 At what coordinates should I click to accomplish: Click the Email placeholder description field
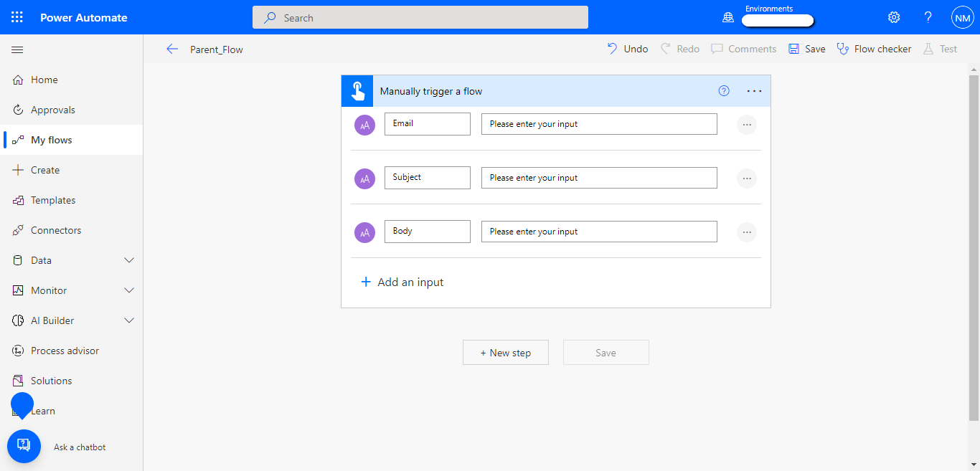[x=599, y=124]
